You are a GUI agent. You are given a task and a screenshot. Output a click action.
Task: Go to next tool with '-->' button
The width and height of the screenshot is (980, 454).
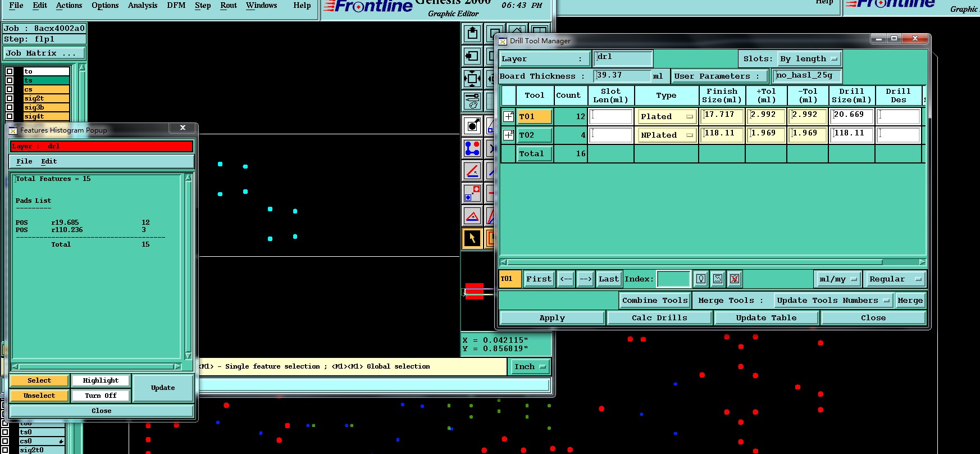pos(586,279)
